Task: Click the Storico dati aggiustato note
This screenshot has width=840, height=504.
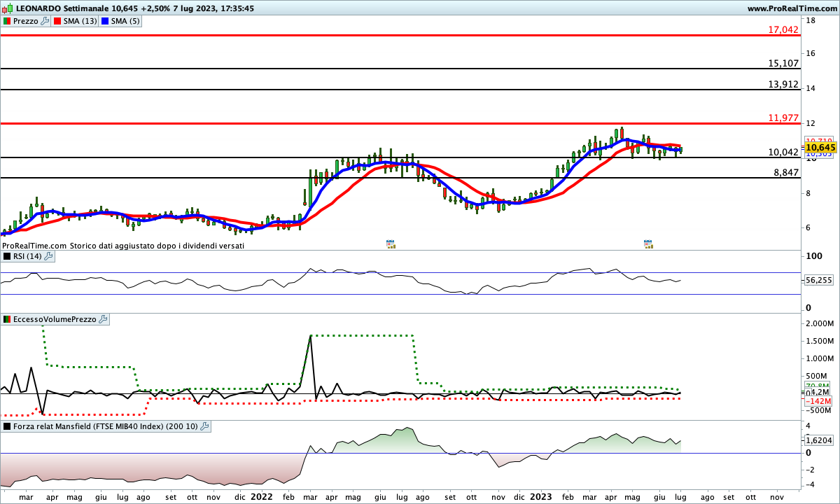Action: pos(156,246)
